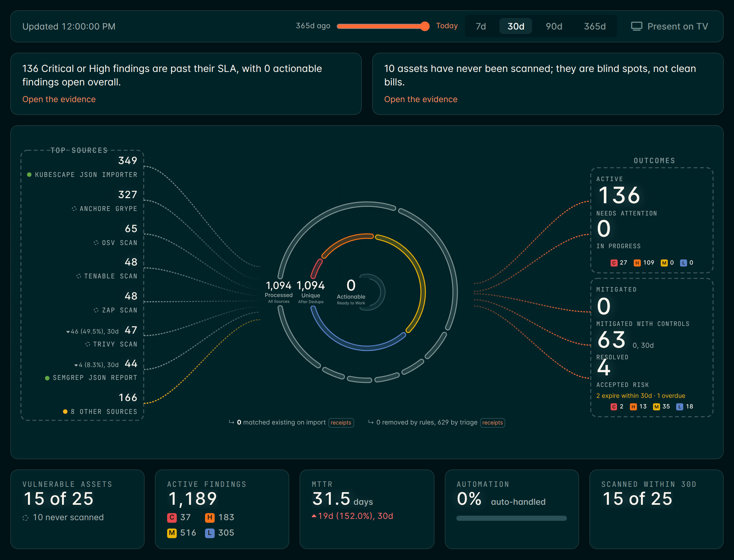This screenshot has height=560, width=734.
Task: Click the Kubescape source count 349
Action: [x=128, y=161]
